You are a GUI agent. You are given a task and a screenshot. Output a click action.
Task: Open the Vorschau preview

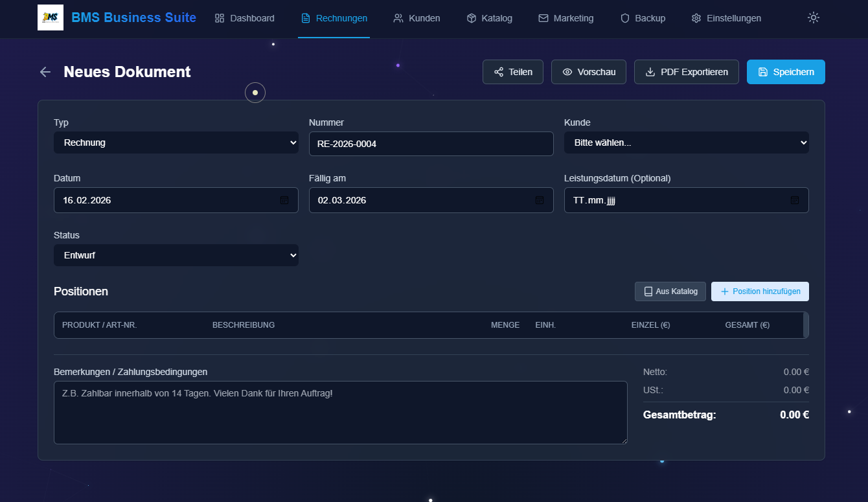pyautogui.click(x=588, y=72)
